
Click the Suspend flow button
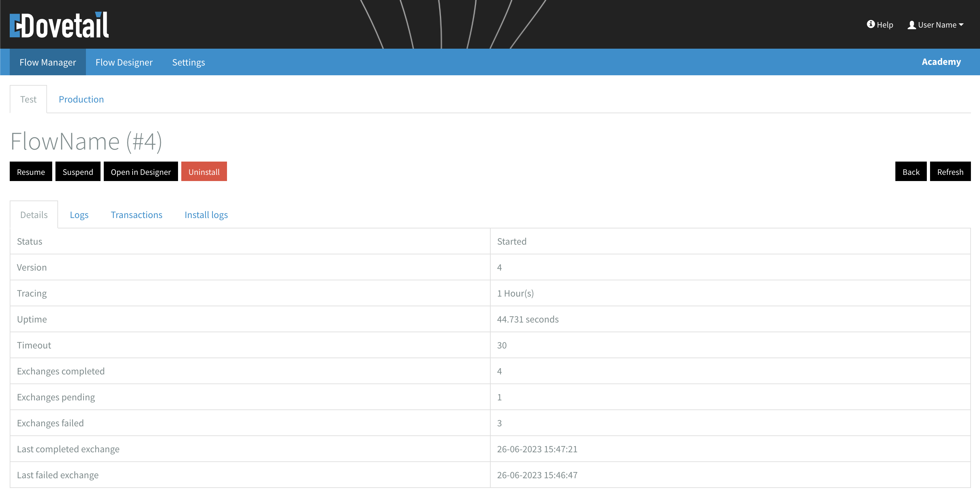(78, 171)
